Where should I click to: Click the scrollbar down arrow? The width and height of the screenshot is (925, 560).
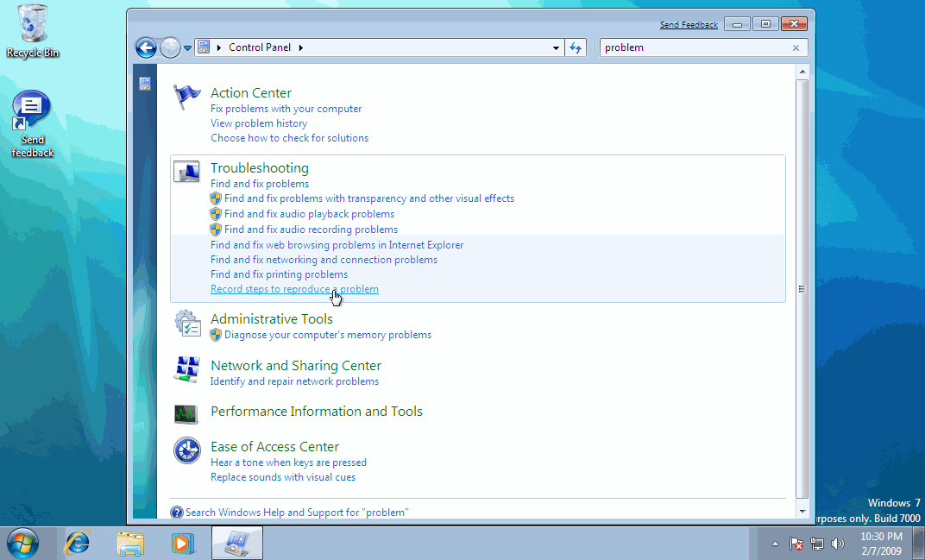(x=802, y=512)
